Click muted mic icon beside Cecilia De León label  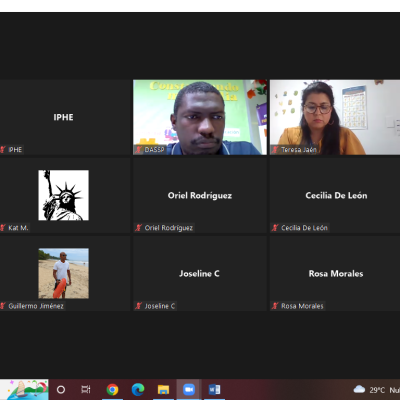[275, 228]
